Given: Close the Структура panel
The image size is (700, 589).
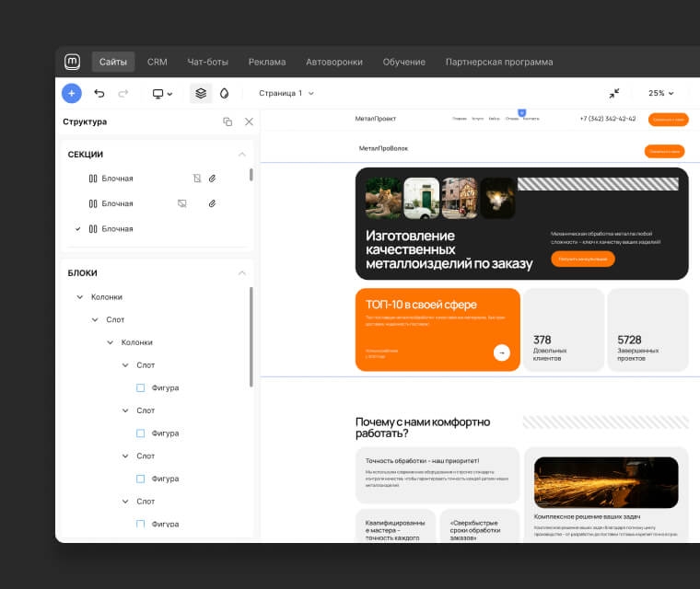Looking at the screenshot, I should [249, 121].
